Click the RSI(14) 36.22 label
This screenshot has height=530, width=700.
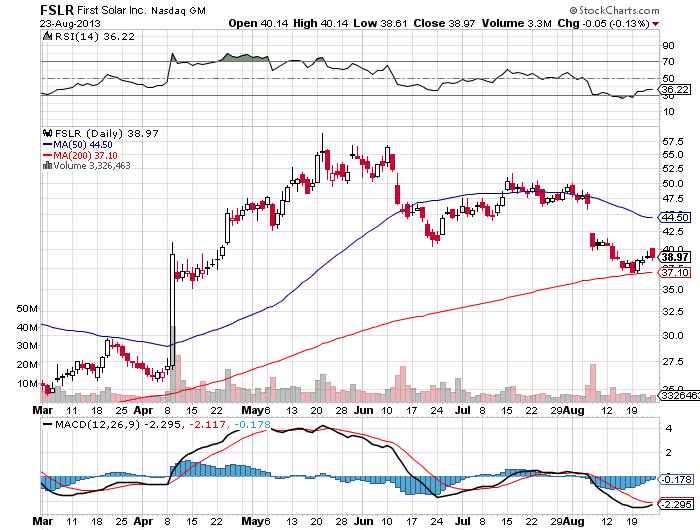[x=95, y=37]
